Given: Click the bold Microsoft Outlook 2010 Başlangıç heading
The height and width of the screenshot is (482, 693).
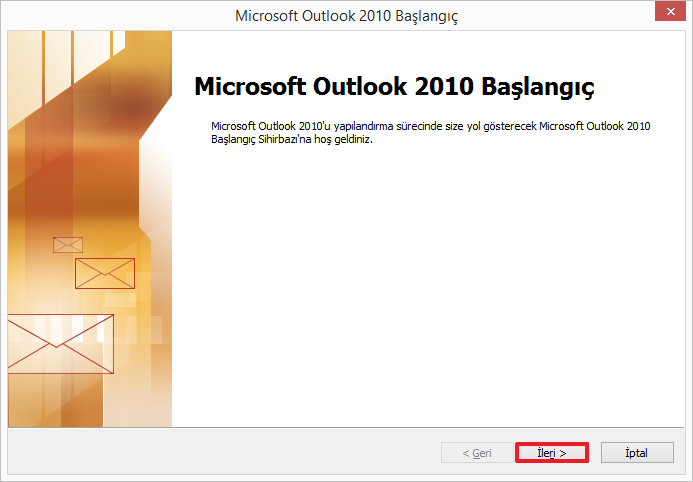Looking at the screenshot, I should point(394,86).
